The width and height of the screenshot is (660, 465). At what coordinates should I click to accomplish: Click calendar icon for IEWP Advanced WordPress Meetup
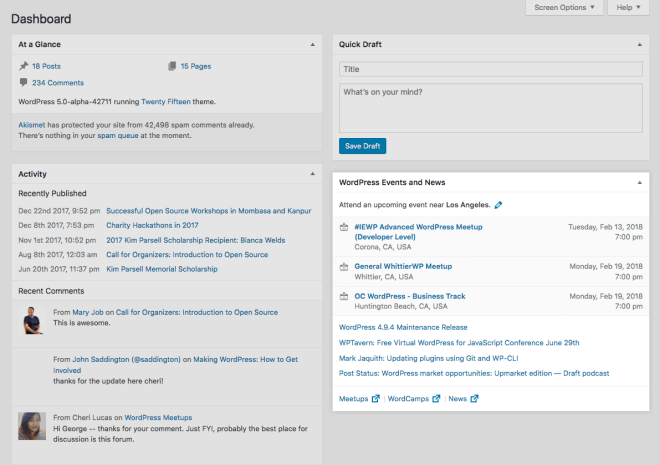[x=344, y=227]
